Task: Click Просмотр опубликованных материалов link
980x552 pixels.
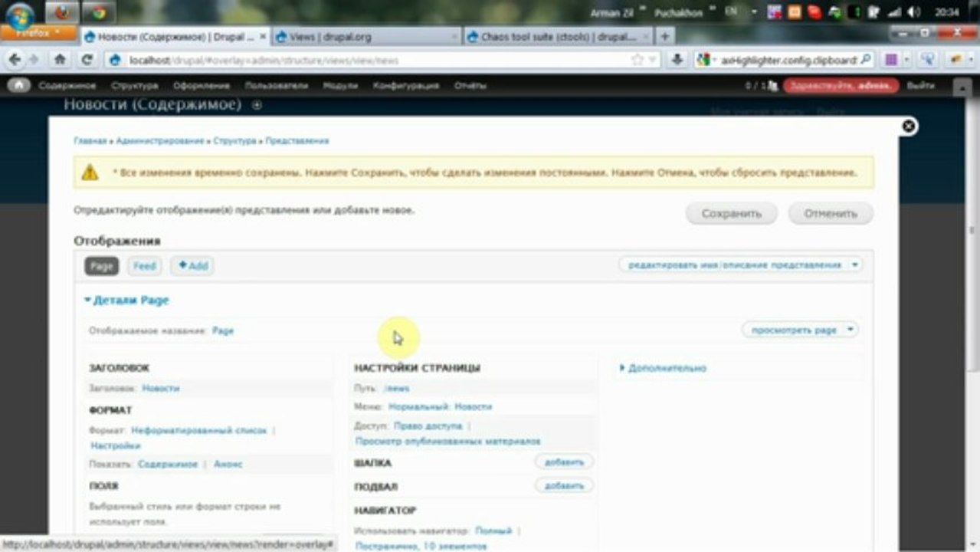Action: (x=448, y=442)
